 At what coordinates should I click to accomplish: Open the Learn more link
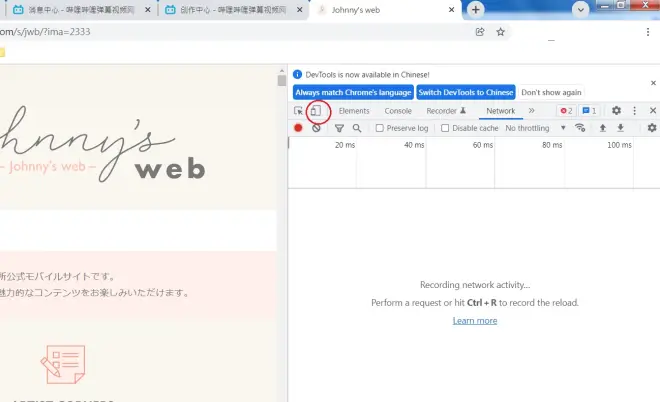pyautogui.click(x=474, y=320)
